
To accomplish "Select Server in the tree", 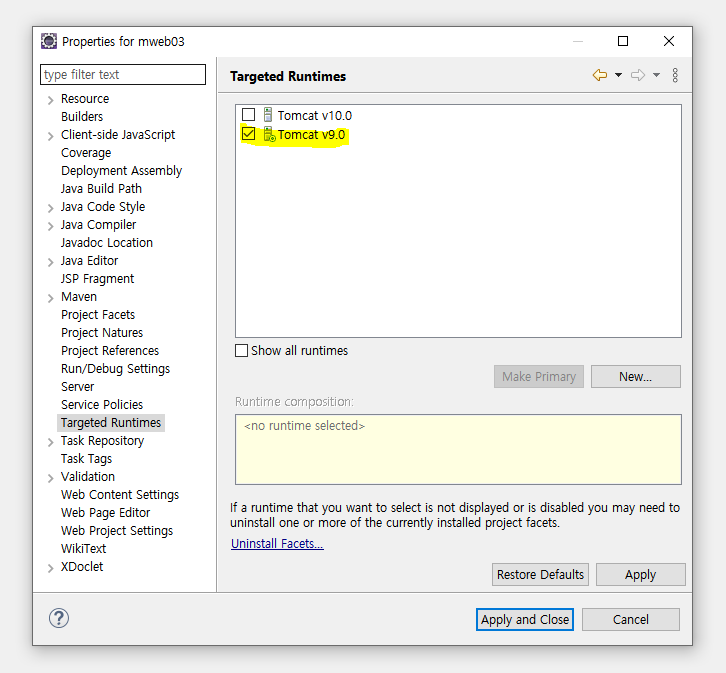I will tap(77, 386).
